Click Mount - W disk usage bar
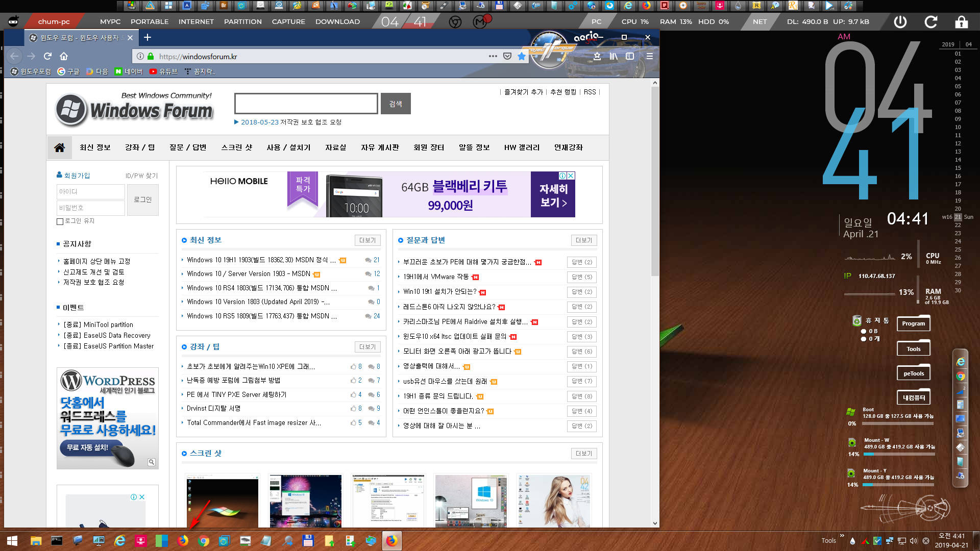The height and width of the screenshot is (551, 980). click(x=899, y=454)
